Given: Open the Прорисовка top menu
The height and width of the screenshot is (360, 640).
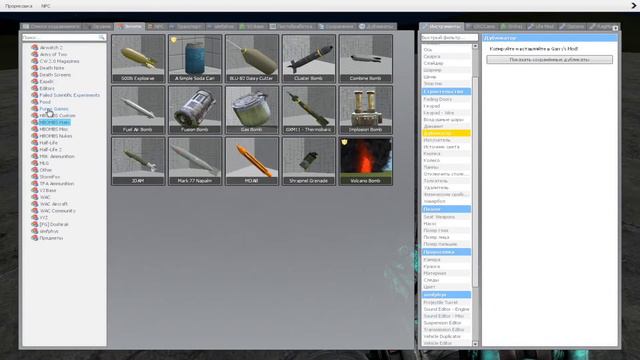Looking at the screenshot, I should click(19, 6).
